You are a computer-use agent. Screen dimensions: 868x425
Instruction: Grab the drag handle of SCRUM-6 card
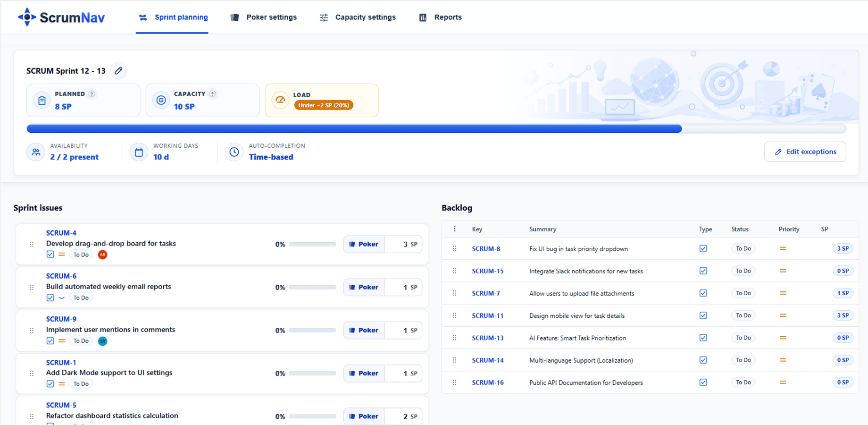click(32, 288)
